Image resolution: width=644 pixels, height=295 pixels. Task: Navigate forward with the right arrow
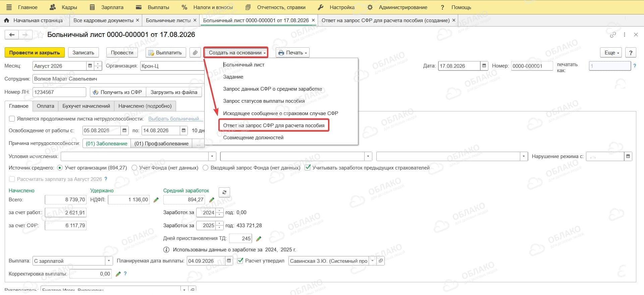pos(25,35)
